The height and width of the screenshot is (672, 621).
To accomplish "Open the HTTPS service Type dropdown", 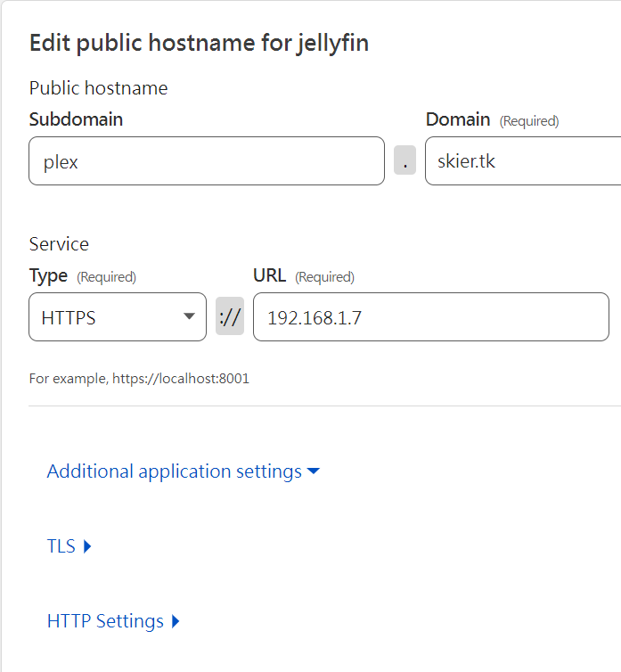I will [118, 317].
